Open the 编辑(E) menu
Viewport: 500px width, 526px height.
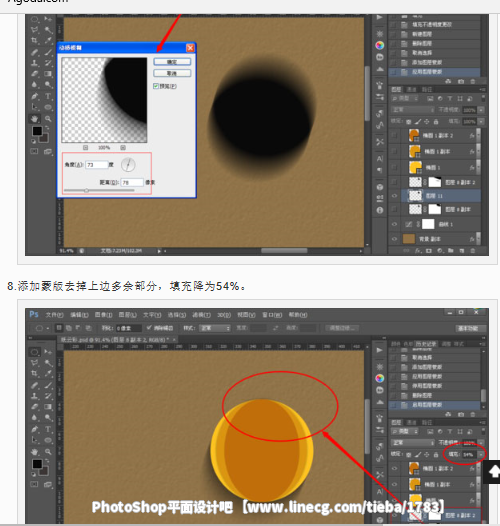79,315
